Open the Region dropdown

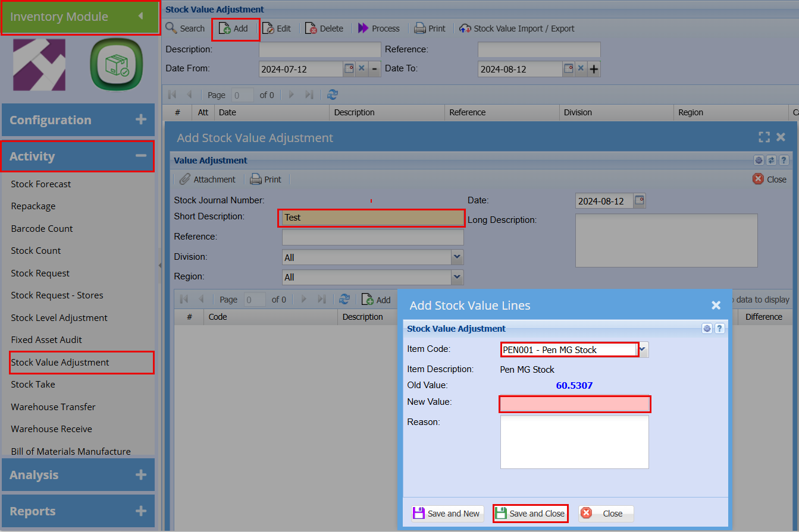457,277
